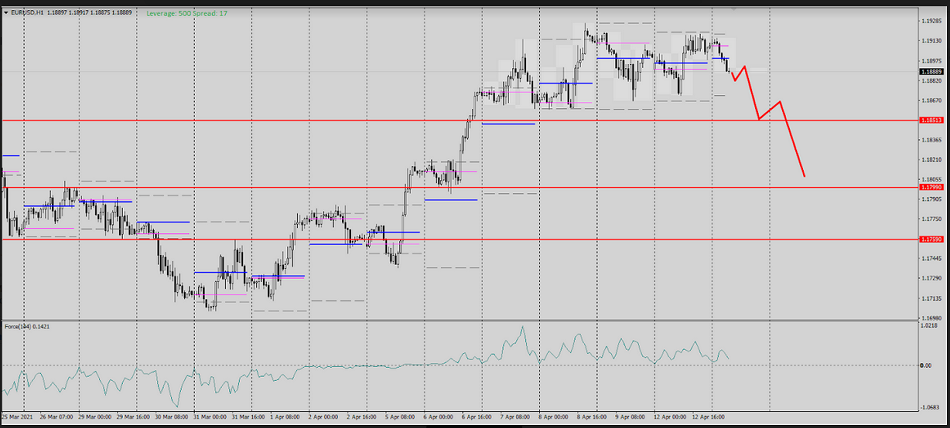This screenshot has width=950, height=428.
Task: Click the -1.0683 value on indicator scale
Action: coord(929,406)
